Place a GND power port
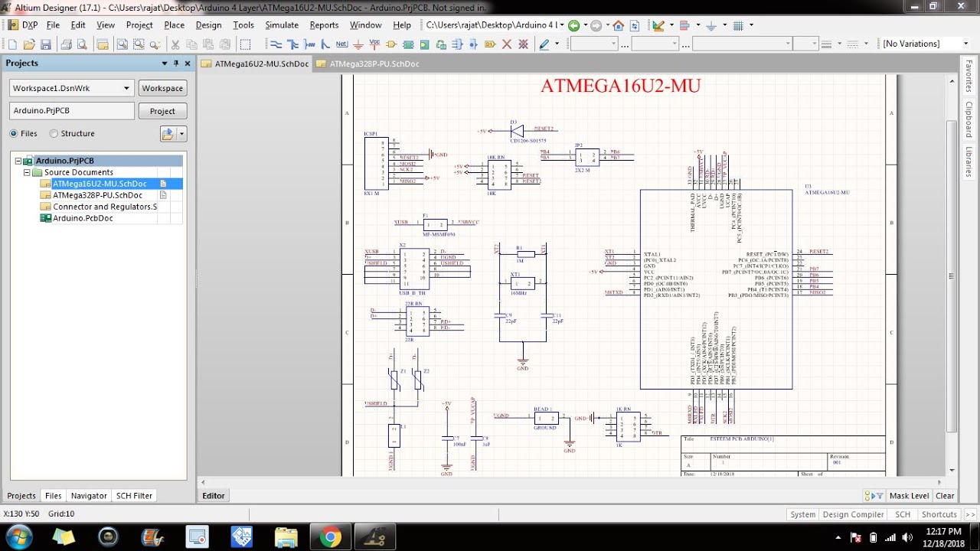The width and height of the screenshot is (980, 551). coord(358,44)
